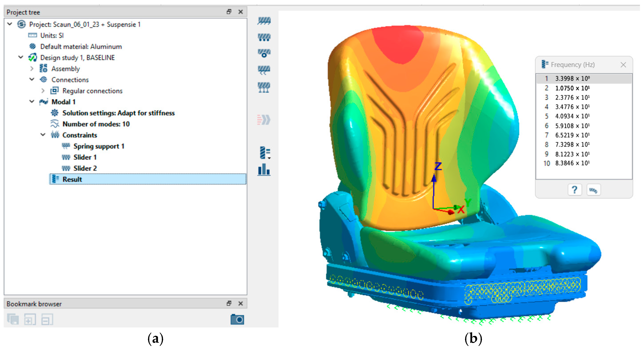Select the Slider 2 constraint
Screen dimensions: 644x350
(x=85, y=168)
